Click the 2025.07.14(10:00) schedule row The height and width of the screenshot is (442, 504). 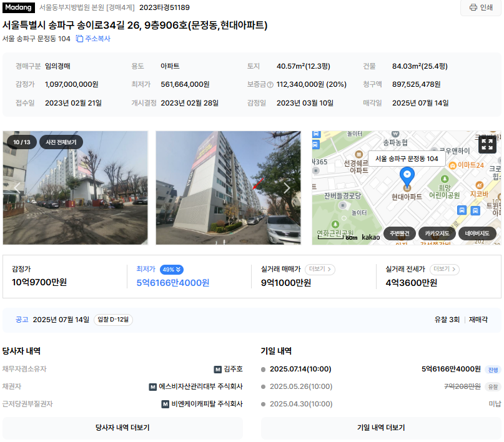pos(381,369)
